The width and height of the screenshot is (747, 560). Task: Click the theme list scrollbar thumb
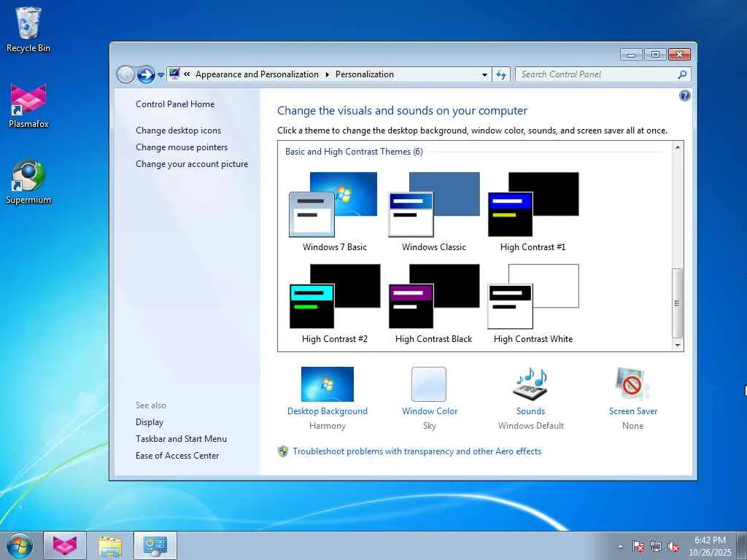click(x=678, y=303)
